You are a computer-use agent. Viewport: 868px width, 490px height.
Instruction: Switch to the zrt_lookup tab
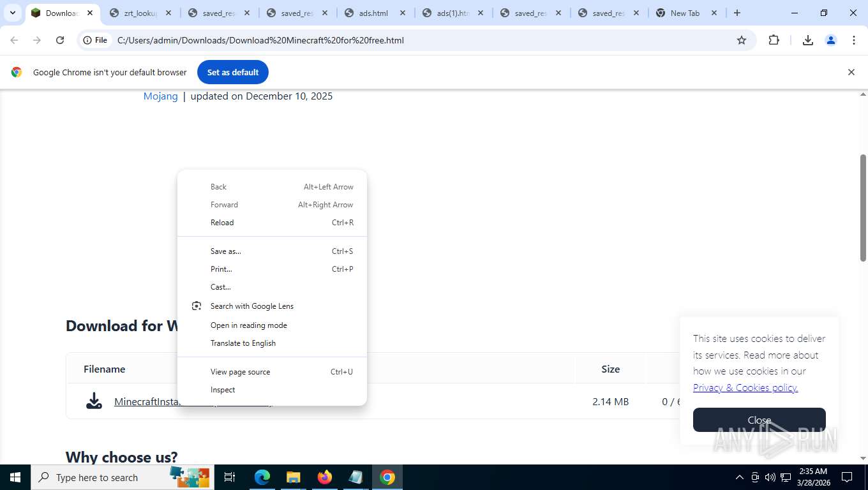coord(140,13)
